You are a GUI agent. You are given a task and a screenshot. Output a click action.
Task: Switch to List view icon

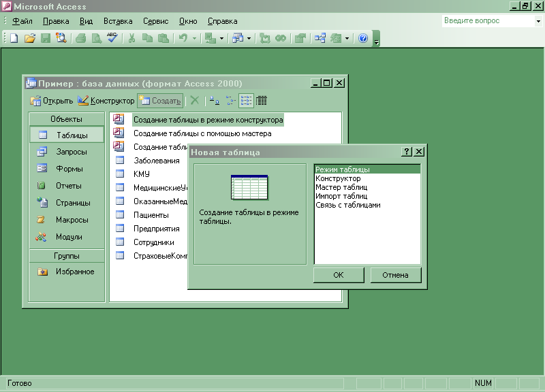click(246, 101)
